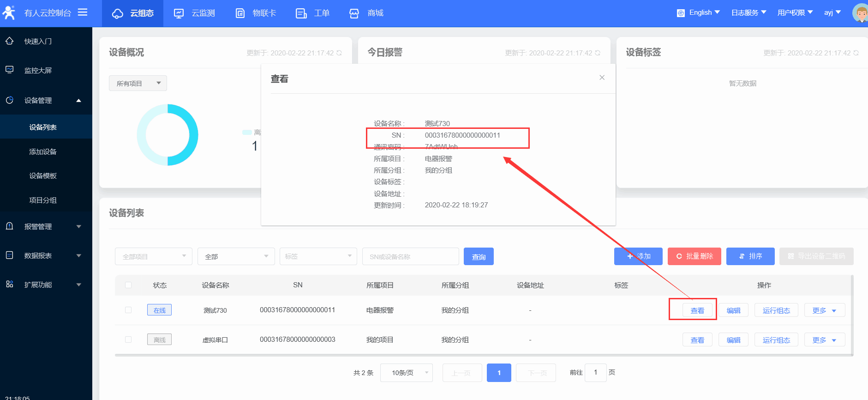Image resolution: width=868 pixels, height=400 pixels.
Task: Open 监控大屏 from the sidebar
Action: (38, 70)
